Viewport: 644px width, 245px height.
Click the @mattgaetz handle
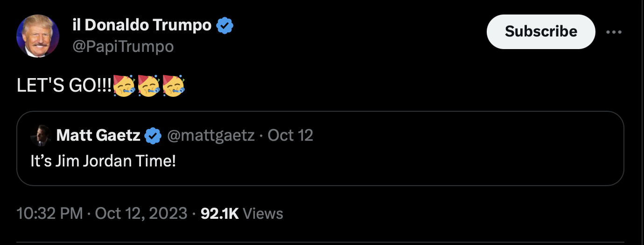pos(211,136)
